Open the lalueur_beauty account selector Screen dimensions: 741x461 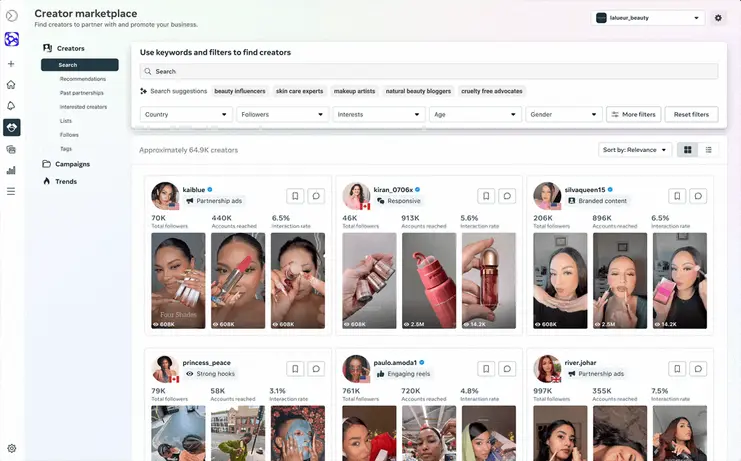click(649, 18)
